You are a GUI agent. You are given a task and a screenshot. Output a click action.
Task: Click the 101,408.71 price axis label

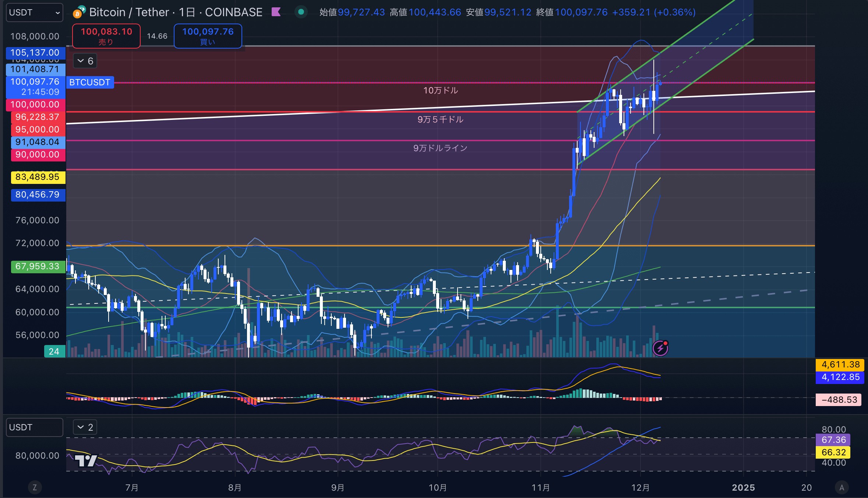click(35, 69)
